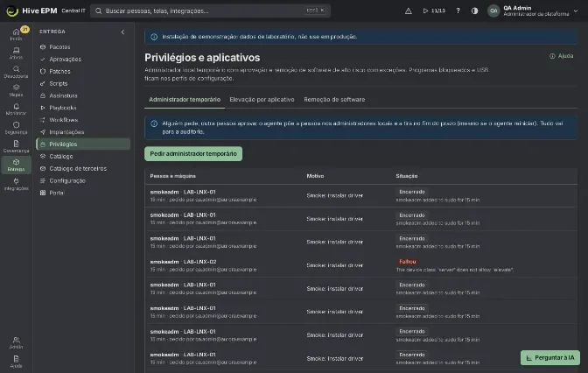Click the Hive EPM logo
Viewport: 588px width, 373px height.
click(x=12, y=11)
